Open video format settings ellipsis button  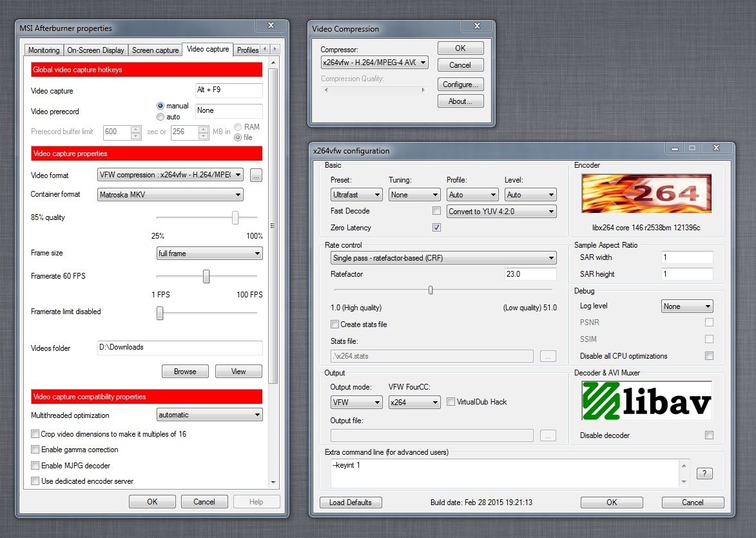[x=256, y=175]
